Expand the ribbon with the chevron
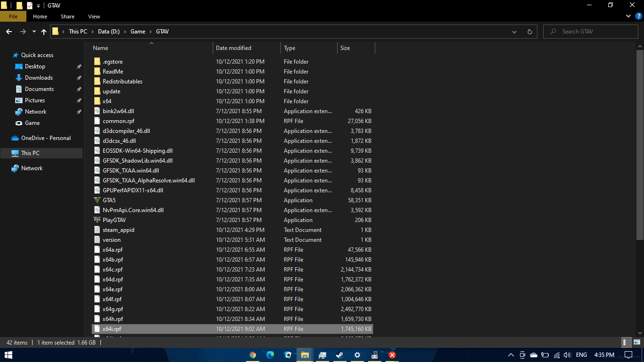This screenshot has height=362, width=644. click(x=628, y=16)
